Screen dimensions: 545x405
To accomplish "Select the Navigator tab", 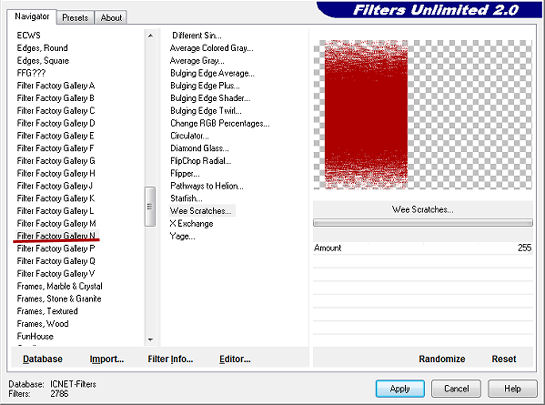I will pyautogui.click(x=32, y=16).
